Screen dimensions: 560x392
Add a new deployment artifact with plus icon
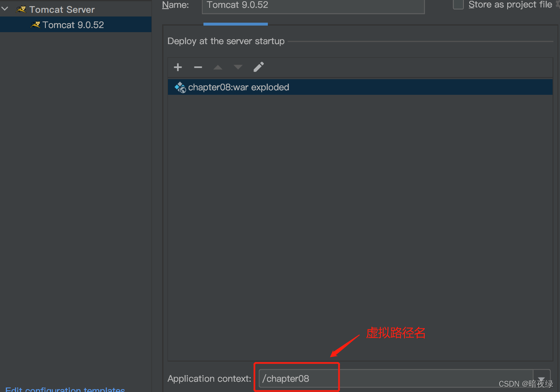coord(178,67)
